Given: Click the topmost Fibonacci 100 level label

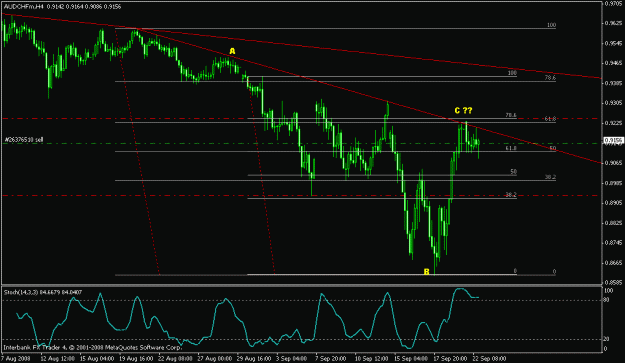Looking at the screenshot, I should 551,25.
